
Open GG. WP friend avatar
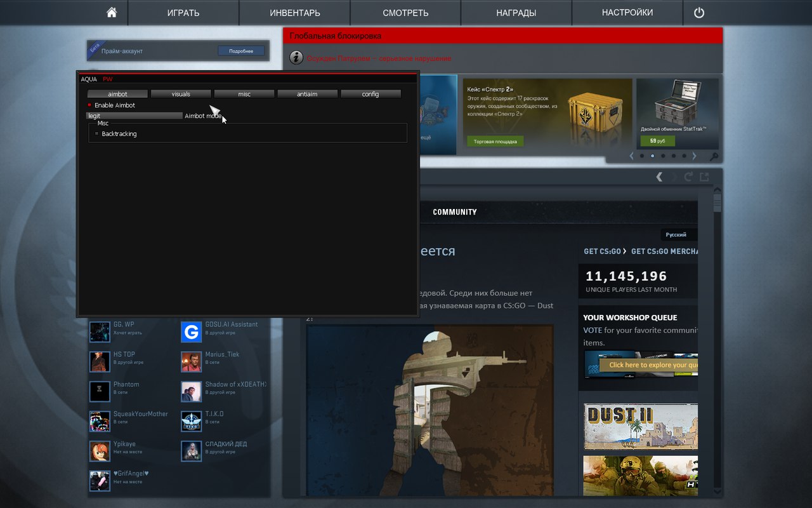[x=100, y=331]
